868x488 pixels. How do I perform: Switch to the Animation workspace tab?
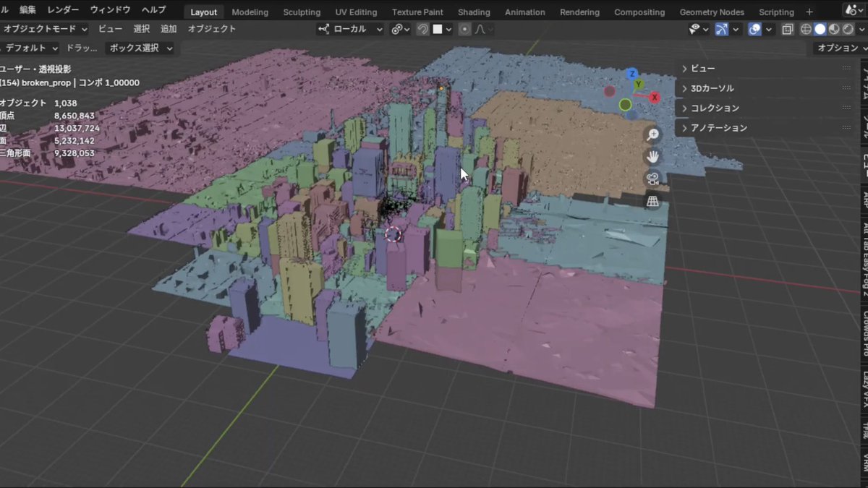click(x=525, y=12)
